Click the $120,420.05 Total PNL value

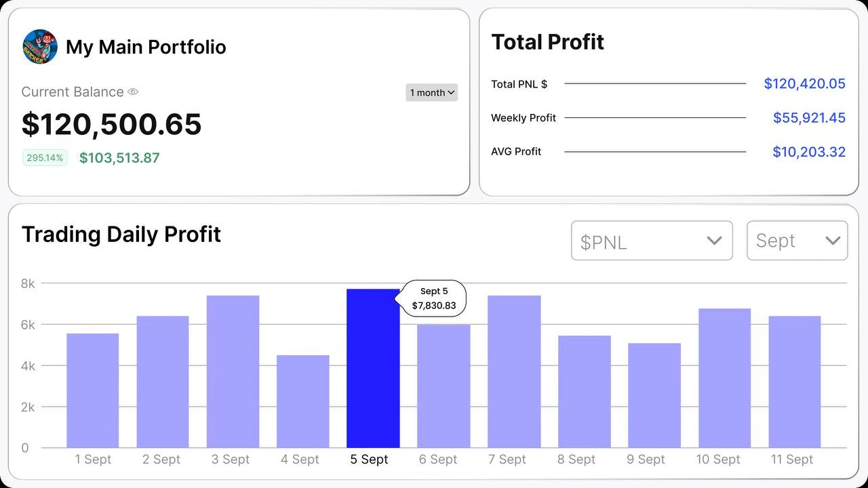804,83
